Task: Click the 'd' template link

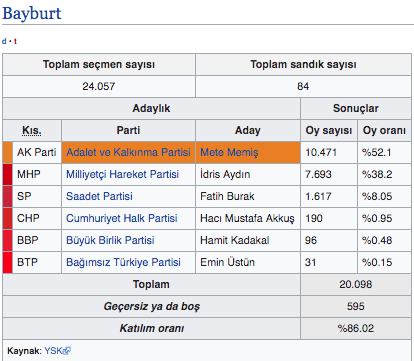Action: 4,41
